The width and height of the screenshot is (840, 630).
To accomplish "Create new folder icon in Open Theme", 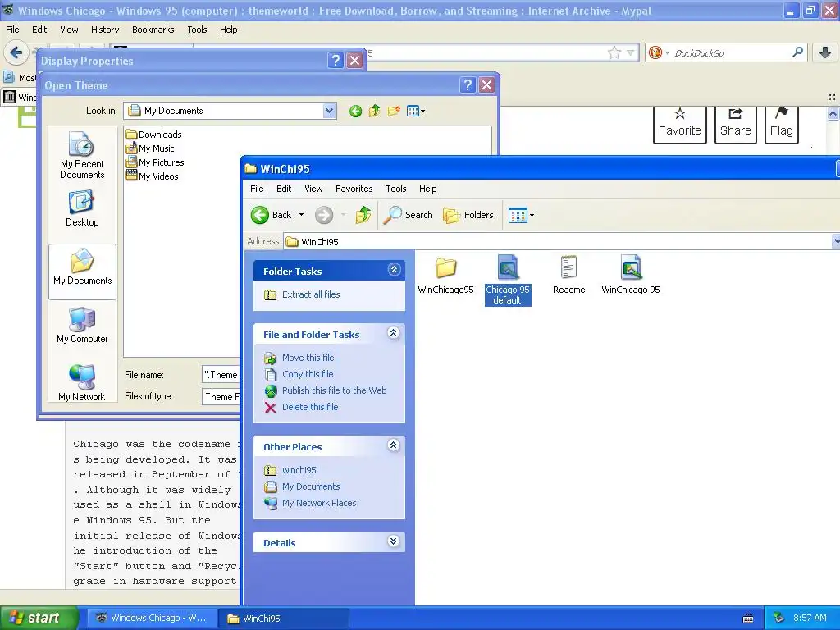I will (x=394, y=111).
